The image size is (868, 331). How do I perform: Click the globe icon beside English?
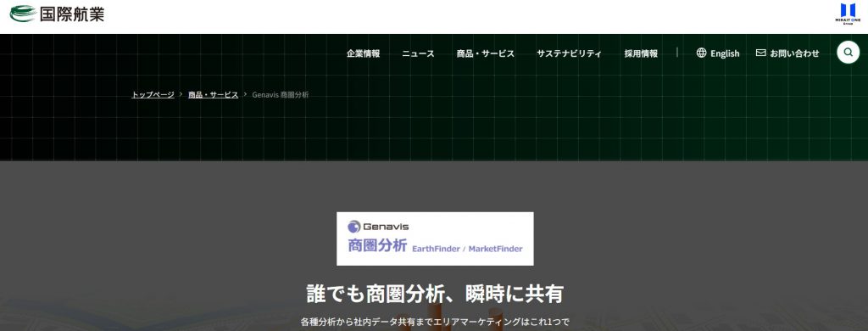pos(701,53)
